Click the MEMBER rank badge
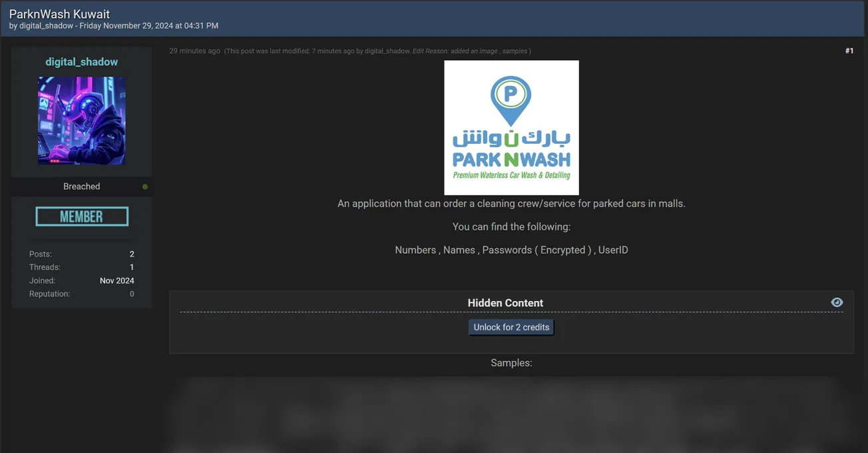 coord(81,216)
